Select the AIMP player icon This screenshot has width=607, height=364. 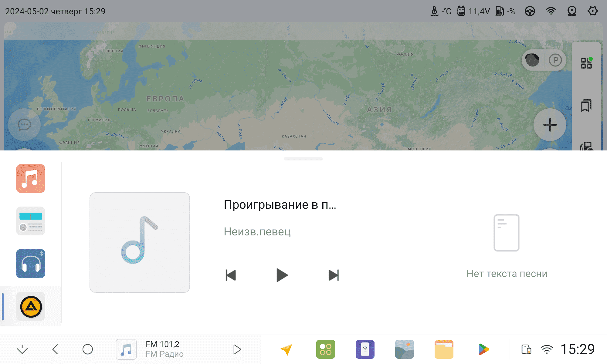[30, 306]
